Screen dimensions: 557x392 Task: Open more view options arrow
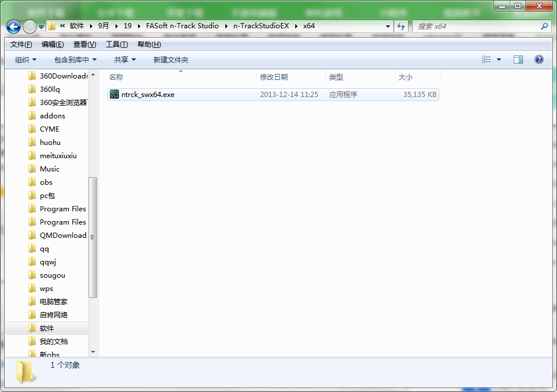point(499,59)
